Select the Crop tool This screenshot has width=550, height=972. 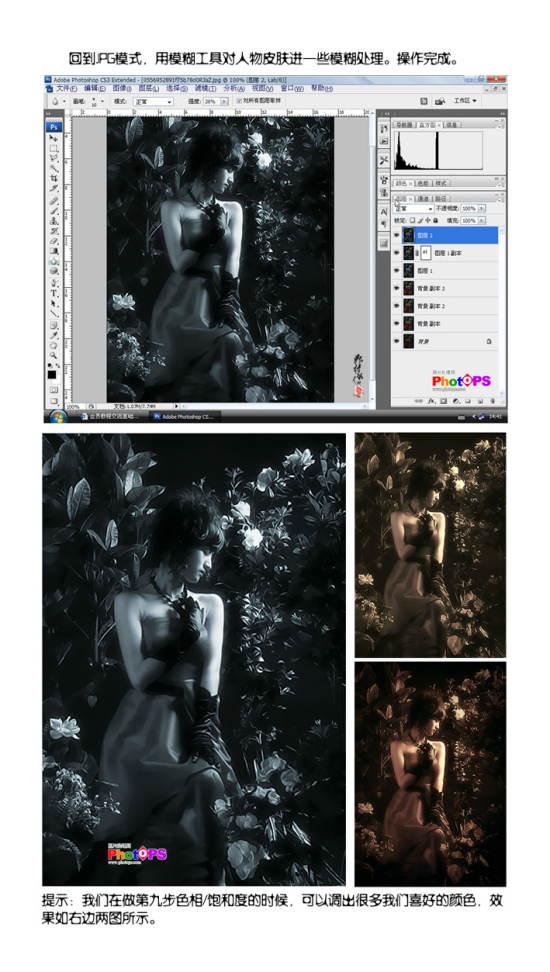pyautogui.click(x=53, y=179)
